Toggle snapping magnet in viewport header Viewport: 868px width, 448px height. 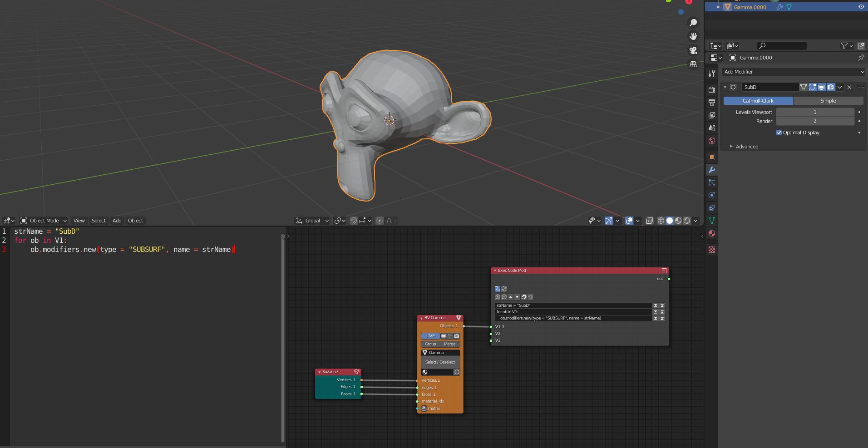tap(354, 221)
